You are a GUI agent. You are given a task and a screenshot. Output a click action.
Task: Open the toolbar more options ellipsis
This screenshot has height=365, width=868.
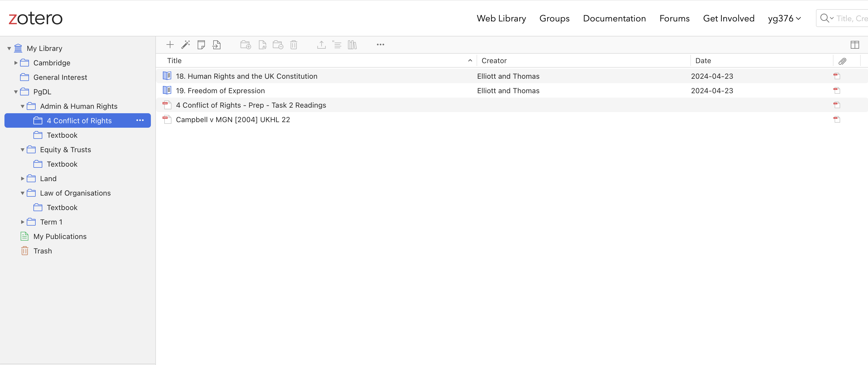[380, 45]
